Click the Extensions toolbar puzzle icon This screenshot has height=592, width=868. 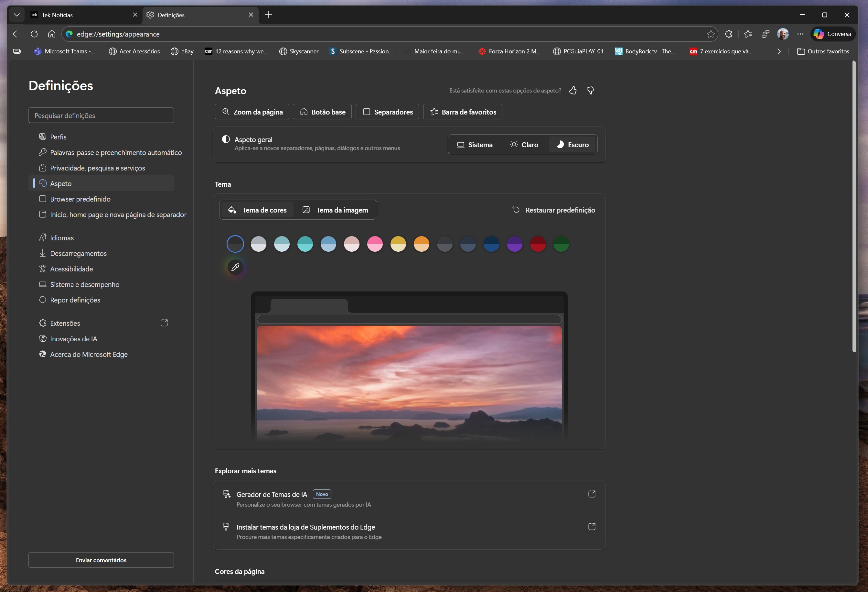point(728,34)
